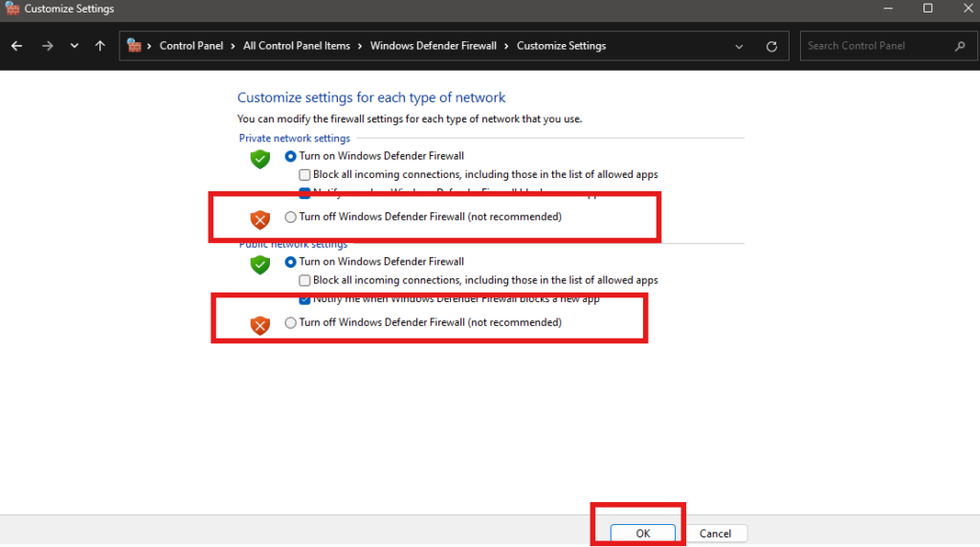Open Control Panel breadcrumb

[191, 46]
